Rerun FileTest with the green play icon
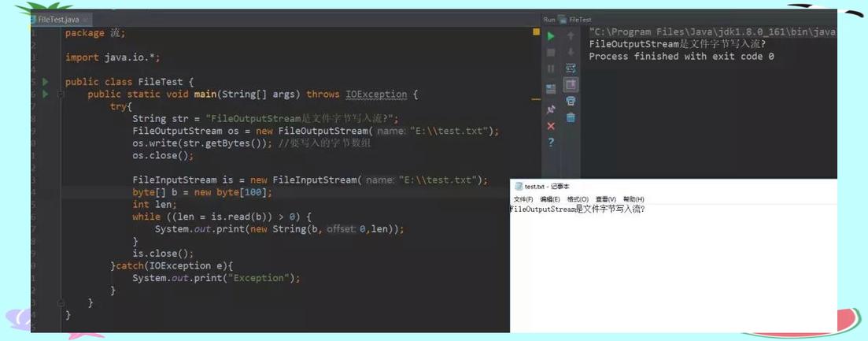 [551, 36]
